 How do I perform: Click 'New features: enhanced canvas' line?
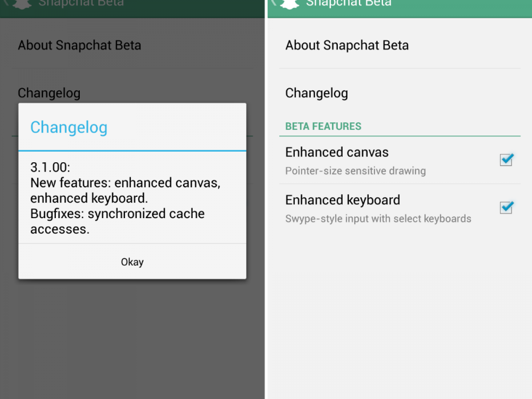[125, 183]
